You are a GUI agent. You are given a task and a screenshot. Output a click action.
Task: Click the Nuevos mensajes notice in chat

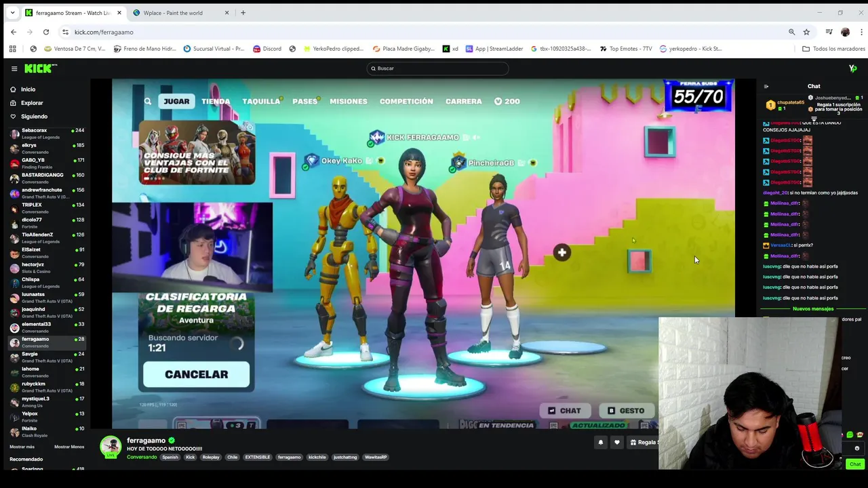pos(813,309)
